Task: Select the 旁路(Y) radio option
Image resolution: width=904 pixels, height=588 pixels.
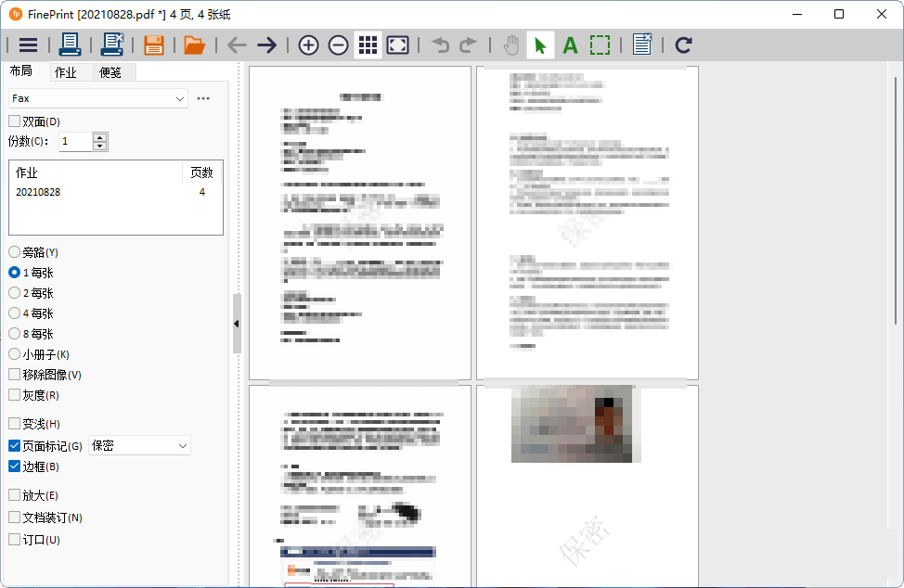Action: (x=15, y=251)
